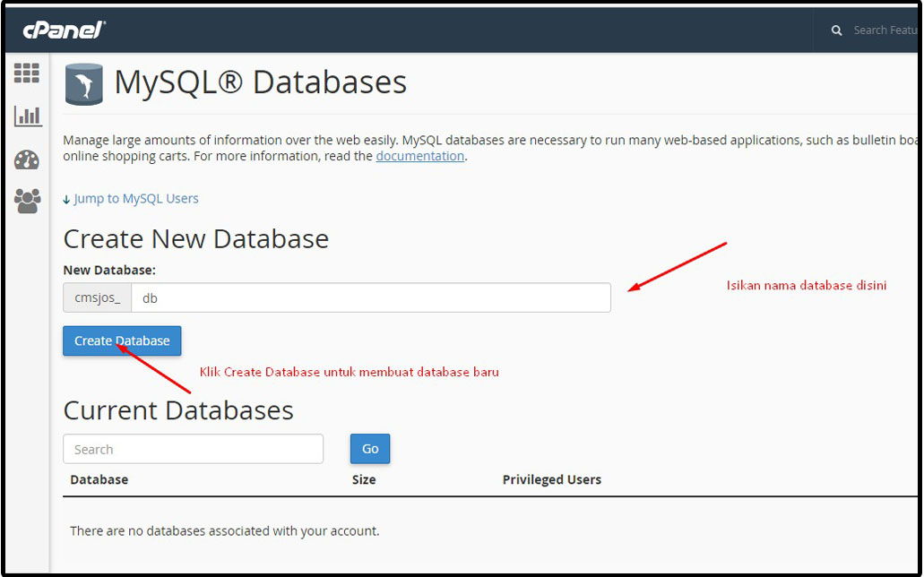
Task: Click the Privileged Users column header
Action: [x=551, y=479]
